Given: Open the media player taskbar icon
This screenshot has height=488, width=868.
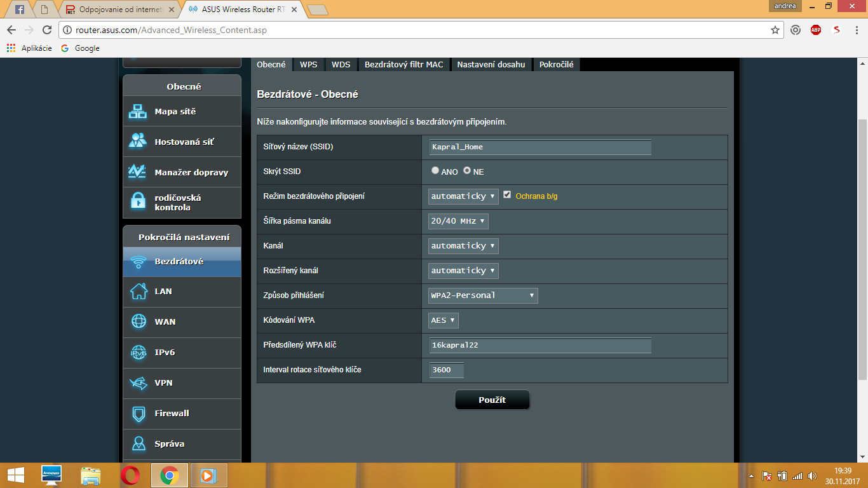Looking at the screenshot, I should click(208, 475).
